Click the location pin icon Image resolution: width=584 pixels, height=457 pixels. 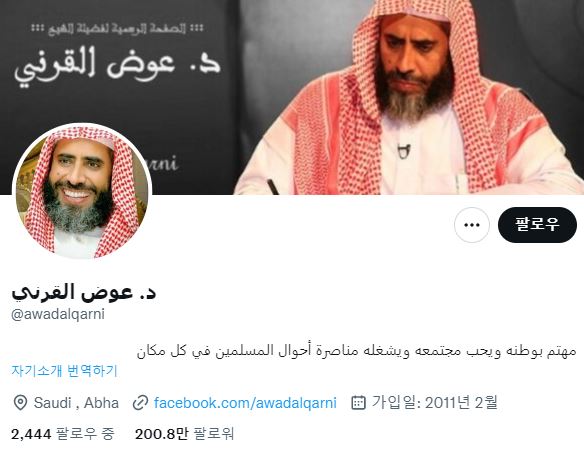point(20,403)
